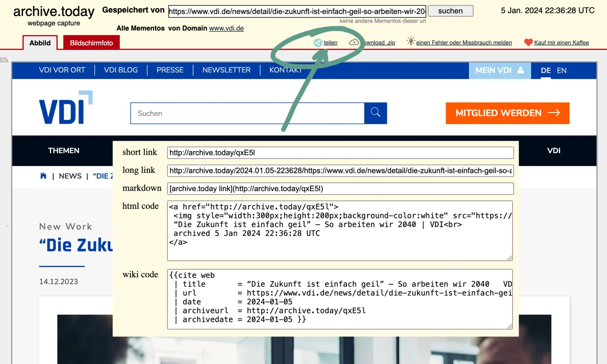This screenshot has height=364, width=607.
Task: Click einen Fehler oder Missbrauch melden link
Action: (x=464, y=42)
